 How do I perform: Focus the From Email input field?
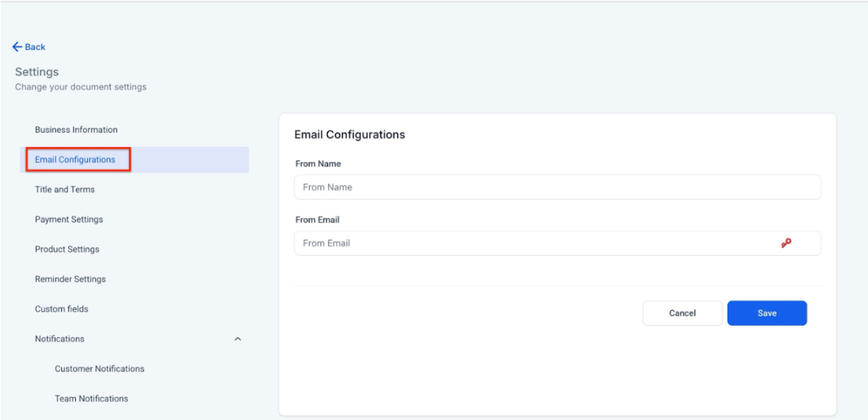coord(534,243)
